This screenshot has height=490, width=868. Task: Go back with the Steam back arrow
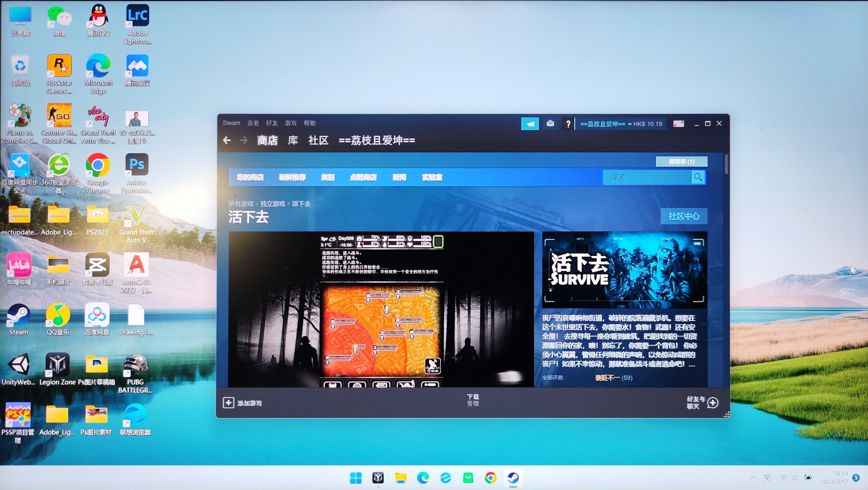tap(227, 140)
